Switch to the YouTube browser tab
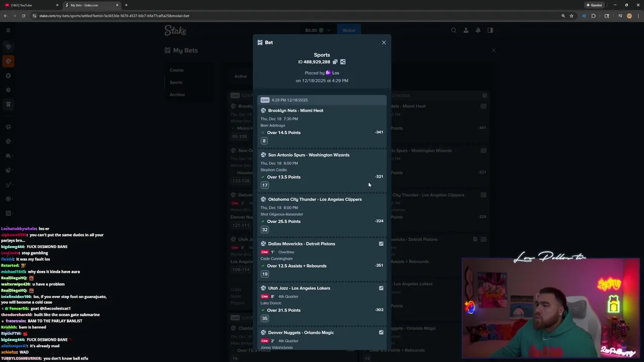Image resolution: width=644 pixels, height=362 pixels. coord(30,5)
